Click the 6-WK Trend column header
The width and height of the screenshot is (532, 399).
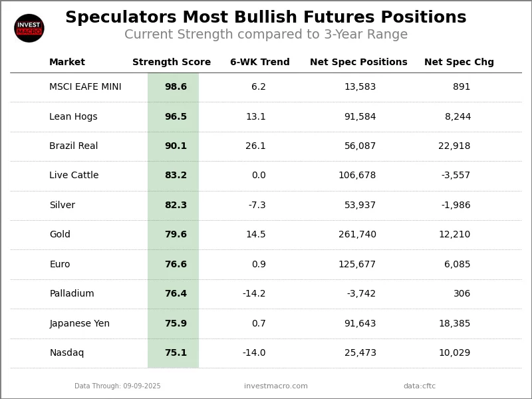pos(260,63)
